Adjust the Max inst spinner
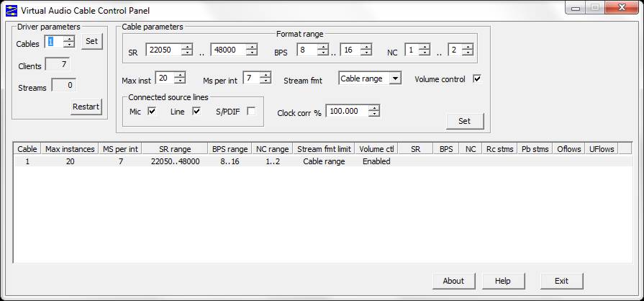Screen dimensions: 644x301 click(180, 78)
